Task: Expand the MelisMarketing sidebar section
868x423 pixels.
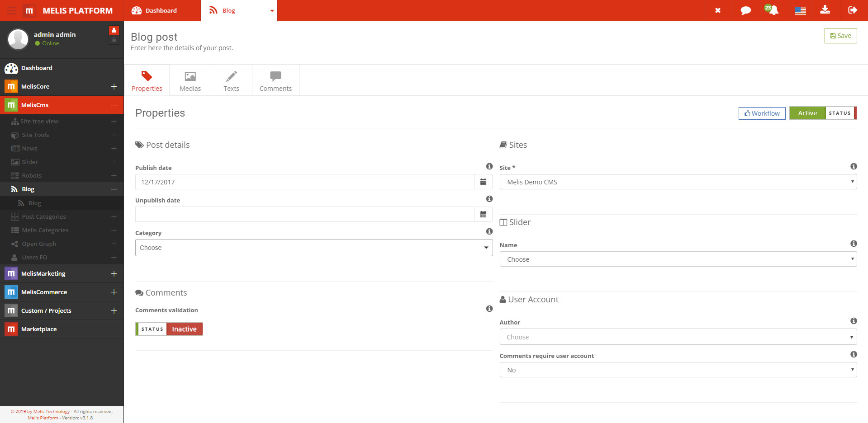Action: [x=114, y=274]
